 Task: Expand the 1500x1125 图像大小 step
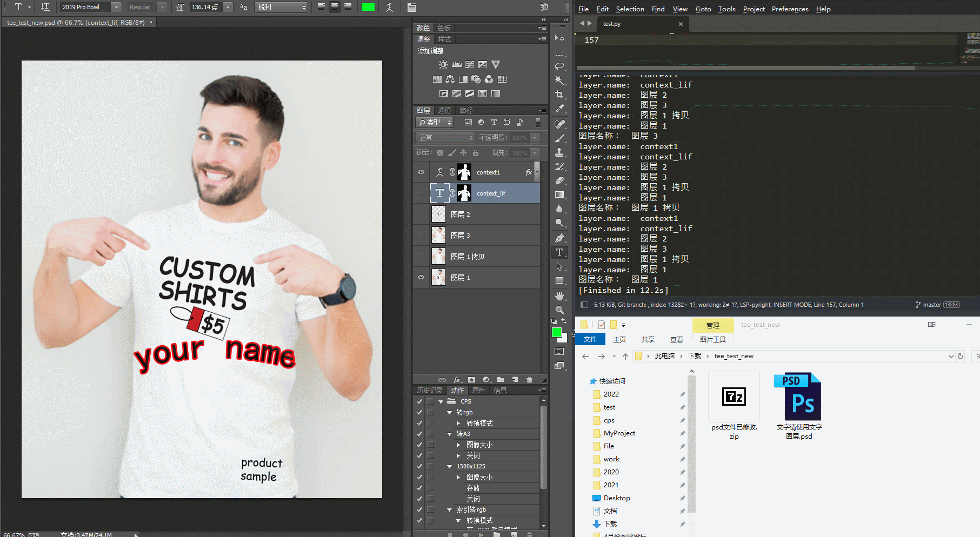(x=458, y=477)
